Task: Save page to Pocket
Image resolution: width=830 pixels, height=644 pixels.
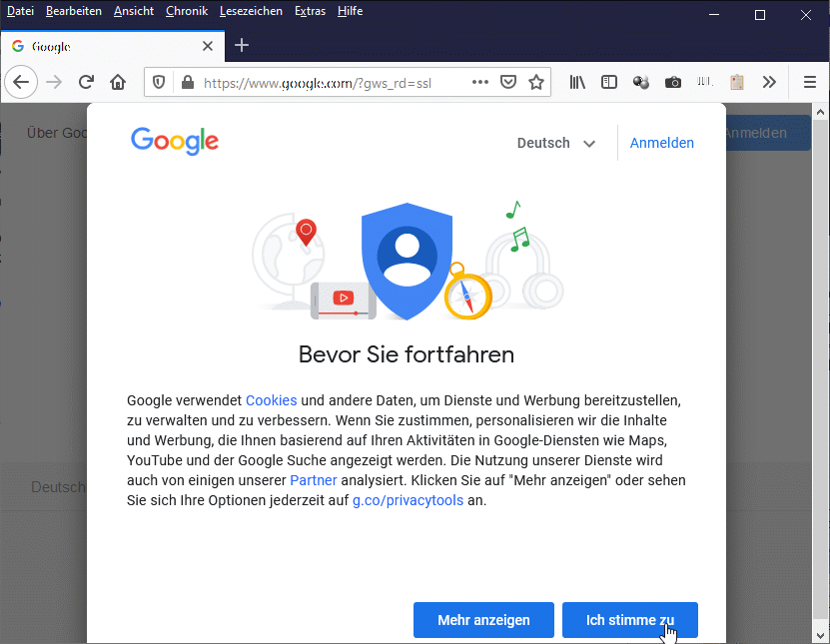Action: click(x=508, y=83)
